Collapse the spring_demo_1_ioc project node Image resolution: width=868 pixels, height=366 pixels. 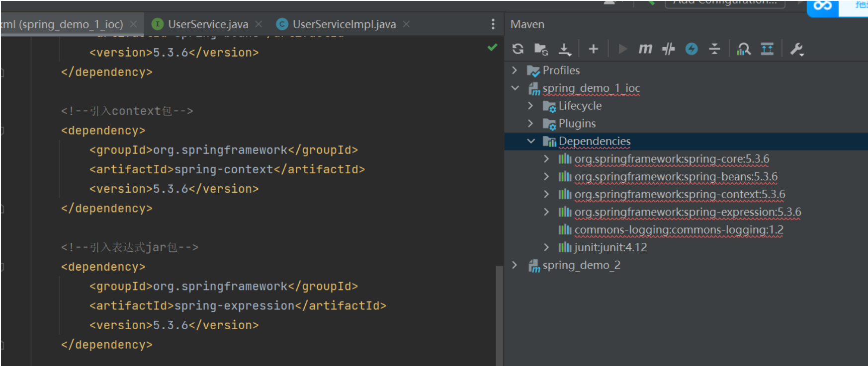515,88
